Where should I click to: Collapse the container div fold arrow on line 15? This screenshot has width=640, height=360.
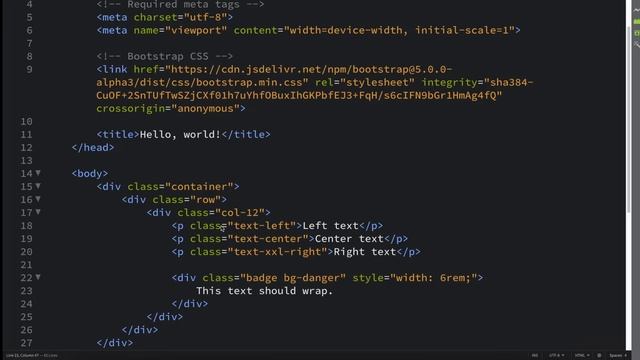click(38, 186)
